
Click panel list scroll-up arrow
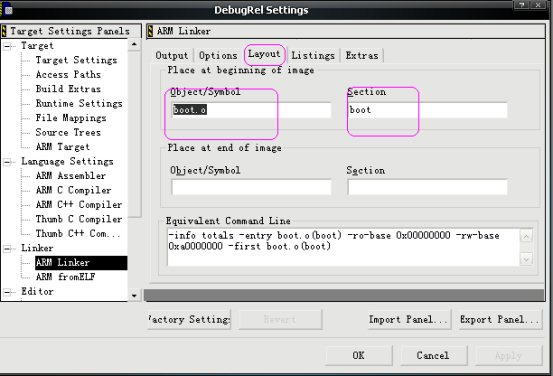(134, 45)
